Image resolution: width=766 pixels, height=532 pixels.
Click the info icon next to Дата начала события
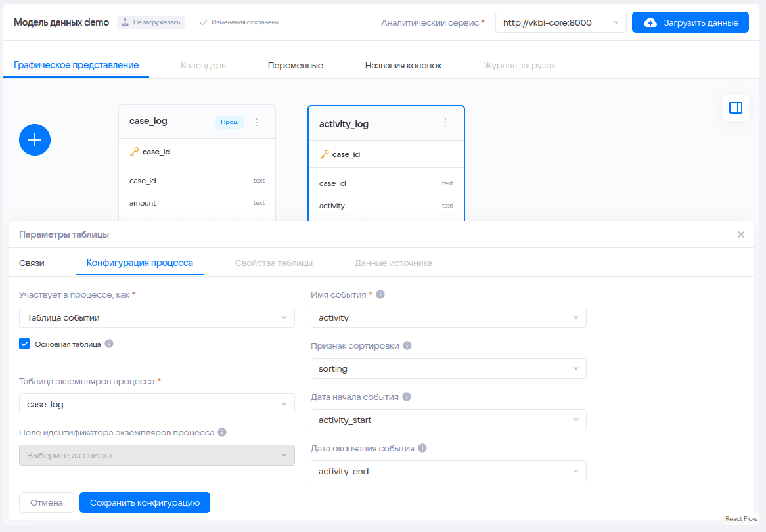pyautogui.click(x=407, y=397)
